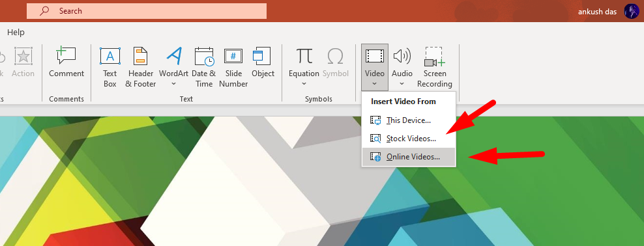Image resolution: width=644 pixels, height=246 pixels.
Task: Insert a Text Box
Action: point(110,68)
